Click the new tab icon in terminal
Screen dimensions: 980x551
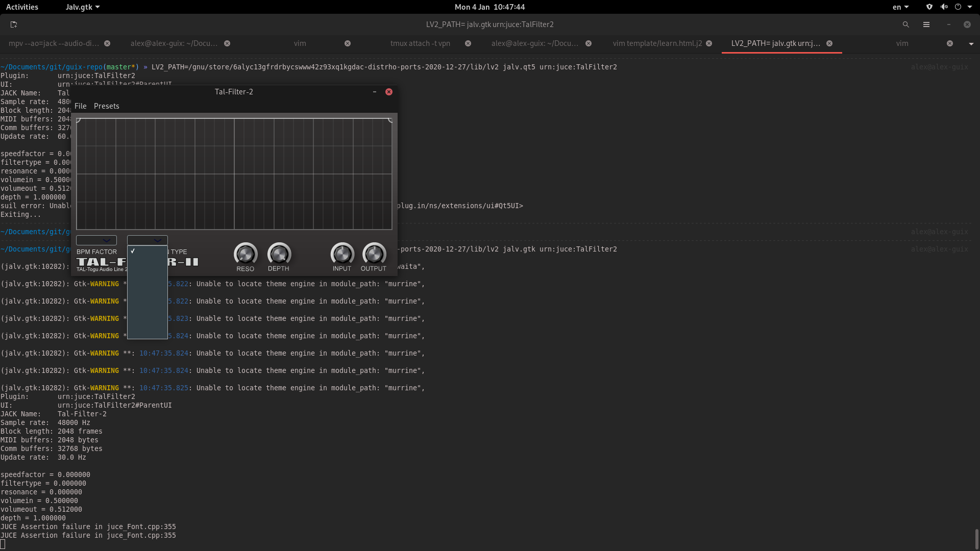point(14,24)
